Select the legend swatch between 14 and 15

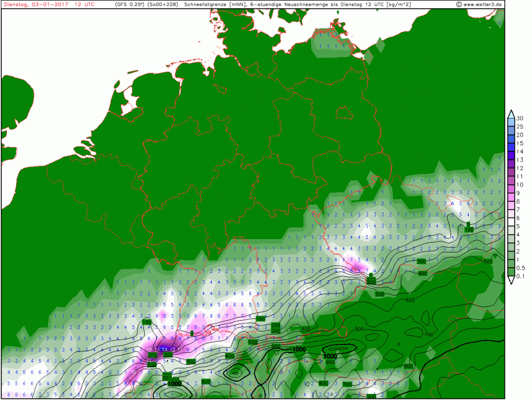tap(511, 147)
